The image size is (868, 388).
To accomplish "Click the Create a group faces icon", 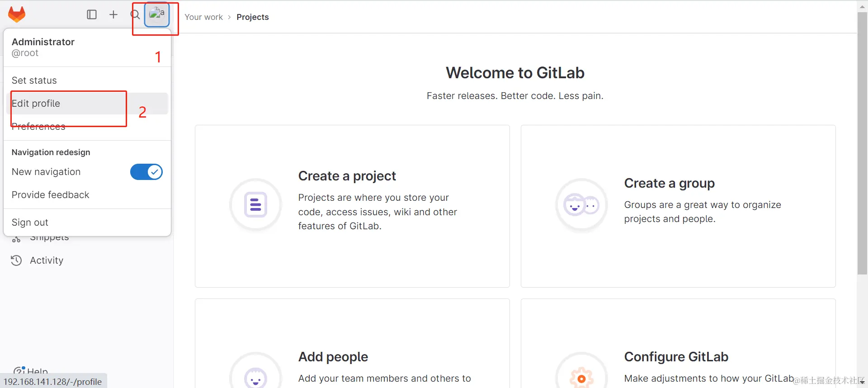I will (x=581, y=205).
